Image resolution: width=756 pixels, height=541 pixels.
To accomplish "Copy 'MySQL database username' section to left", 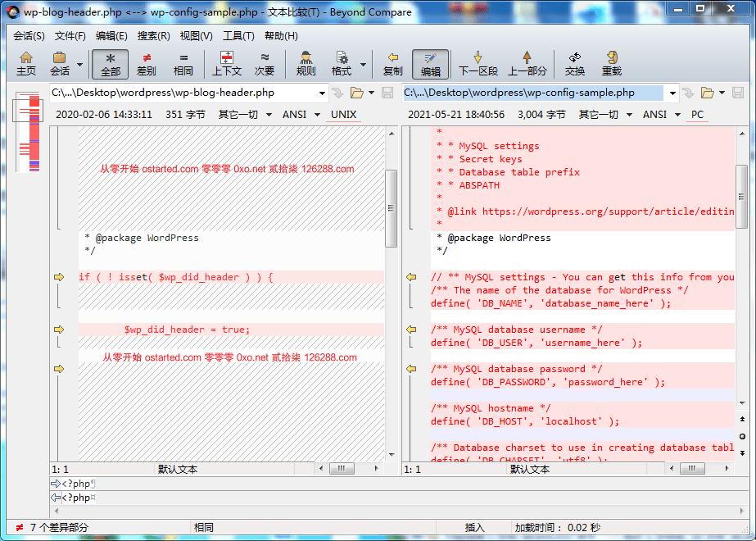I will coord(411,330).
